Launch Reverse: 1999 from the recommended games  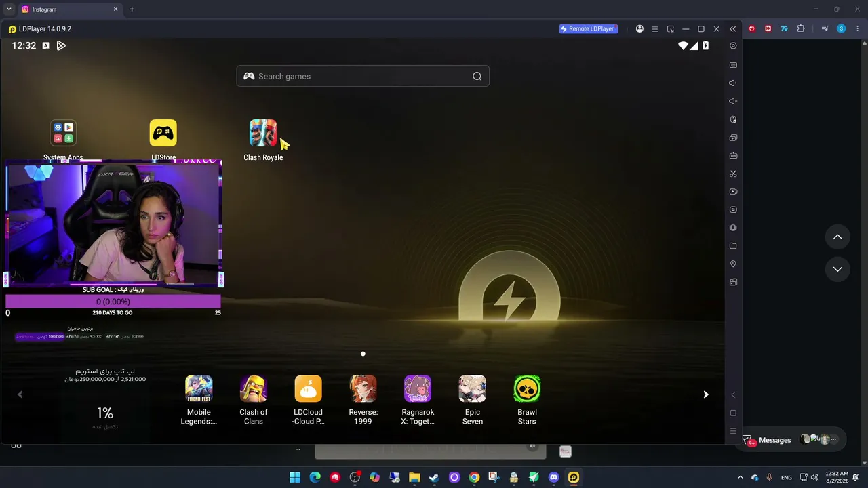point(363,389)
